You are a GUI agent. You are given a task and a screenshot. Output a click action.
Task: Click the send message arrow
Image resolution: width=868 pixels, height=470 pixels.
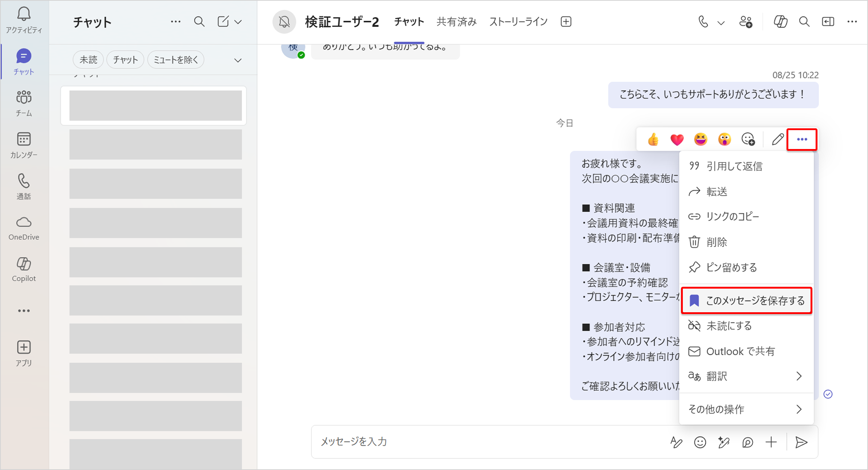[x=801, y=442]
